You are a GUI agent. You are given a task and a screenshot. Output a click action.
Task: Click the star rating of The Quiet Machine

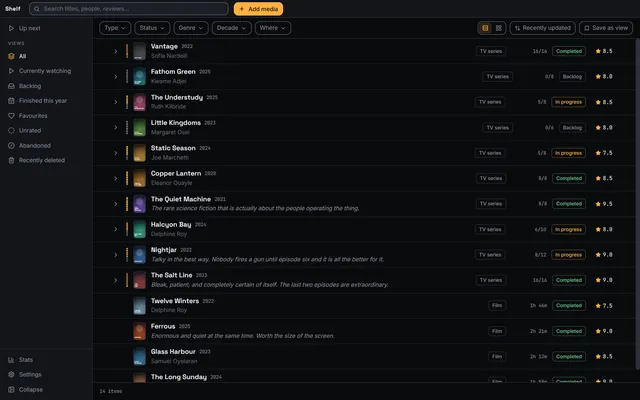point(604,204)
